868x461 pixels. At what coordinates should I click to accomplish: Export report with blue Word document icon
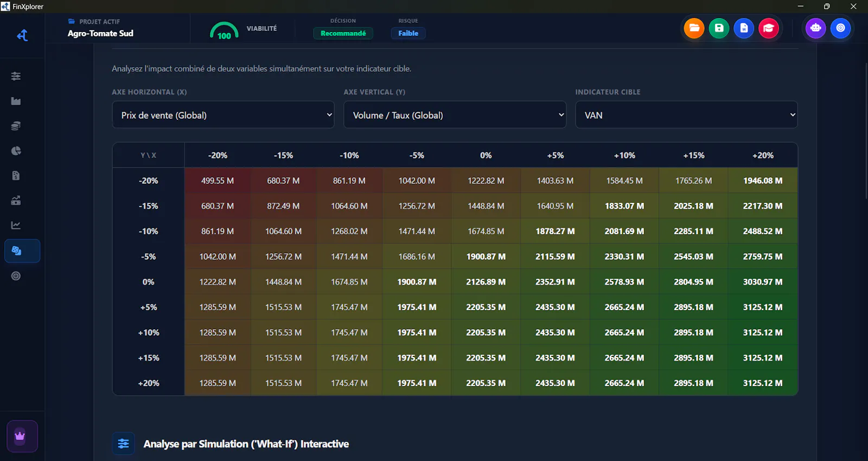(744, 28)
